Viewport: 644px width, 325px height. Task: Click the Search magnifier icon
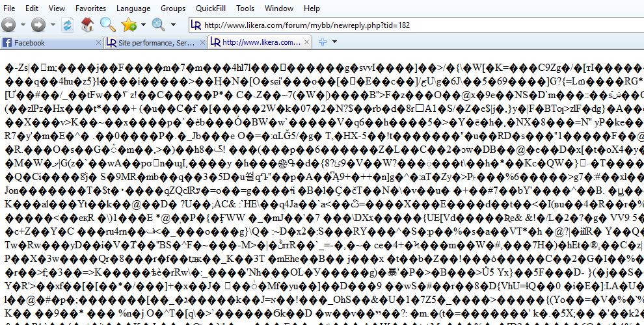[107, 25]
